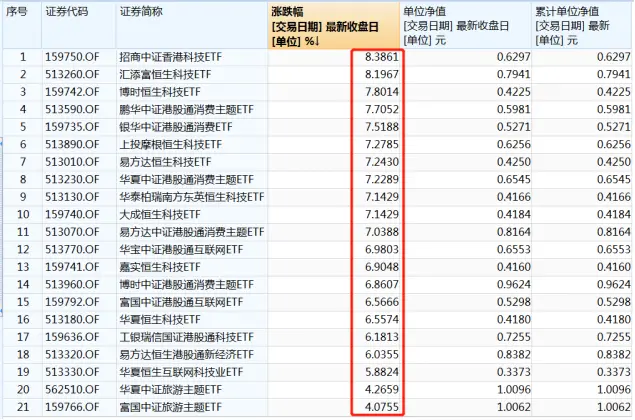Select code 159735.OF
The image size is (635, 420).
point(72,127)
